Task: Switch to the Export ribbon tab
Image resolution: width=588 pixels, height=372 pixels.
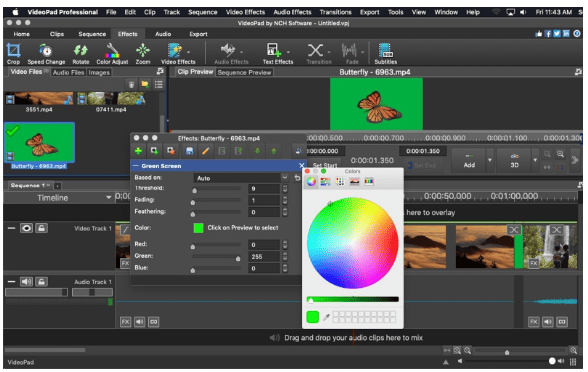Action: 198,34
